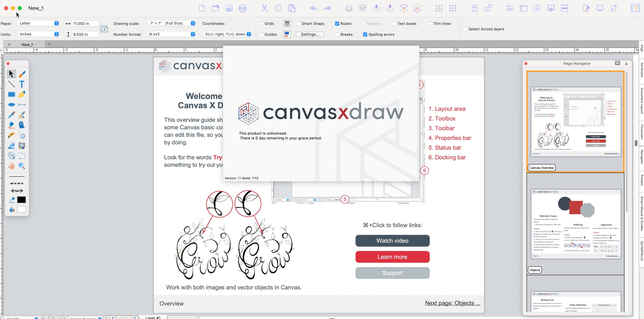The image size is (644, 319).
Task: Enable the Smart Snaps checkbox
Action: click(298, 24)
